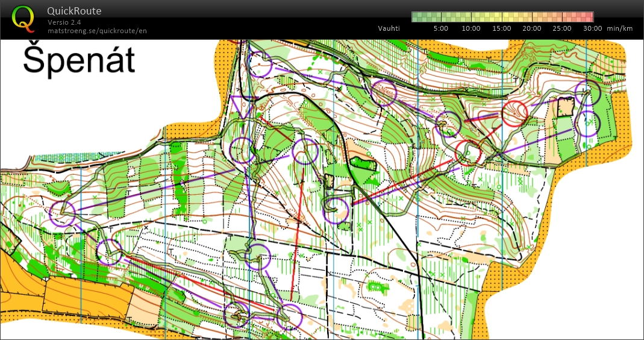
Task: Click the min/km unit label
Action: [x=619, y=28]
